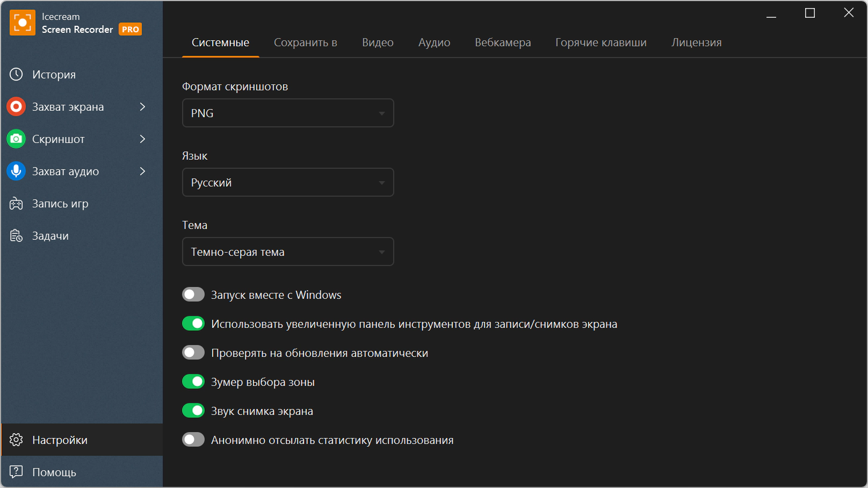Expand the Захват экрана submenu chevron
The image size is (868, 488).
point(142,106)
